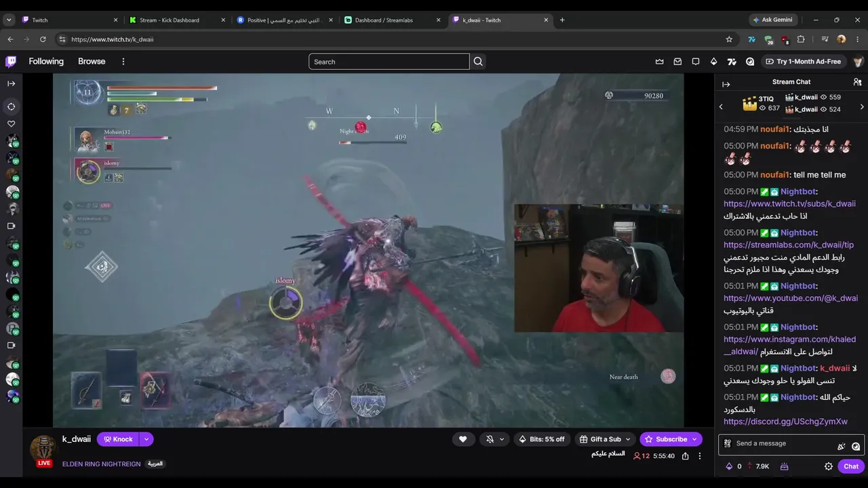Open the Bits balance icon below chat

point(729,466)
